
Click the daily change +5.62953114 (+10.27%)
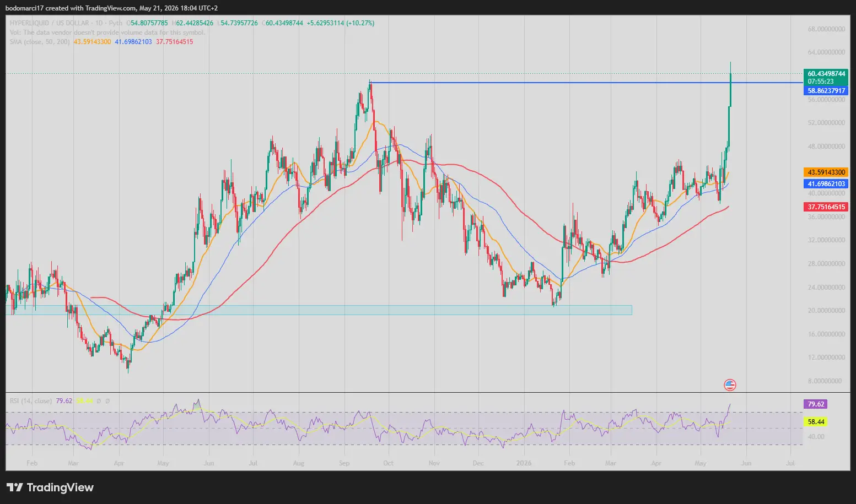[x=341, y=23]
